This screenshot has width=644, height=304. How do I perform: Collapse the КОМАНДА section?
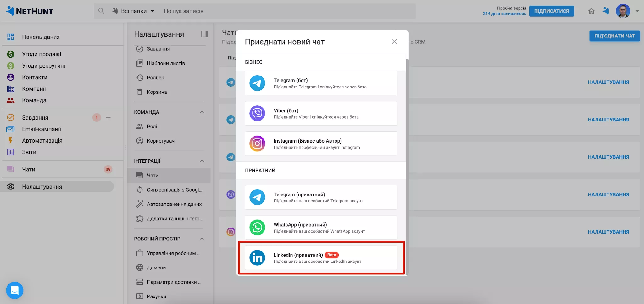tap(202, 112)
